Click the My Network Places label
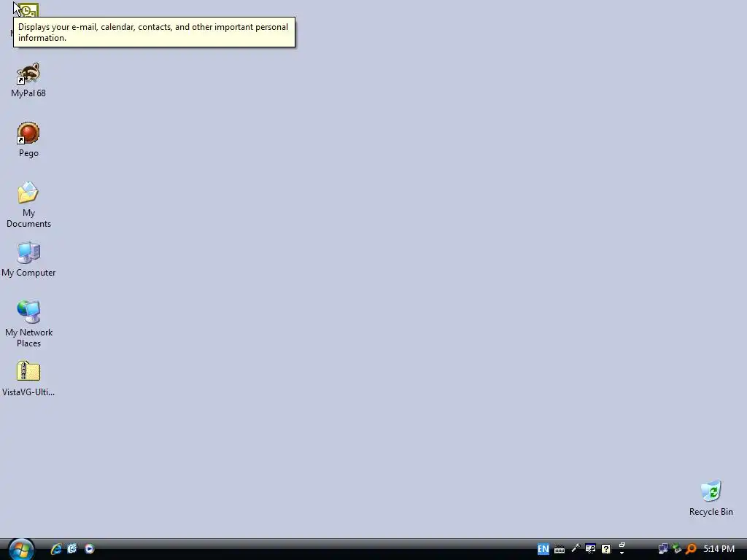This screenshot has height=560, width=747. tap(28, 338)
